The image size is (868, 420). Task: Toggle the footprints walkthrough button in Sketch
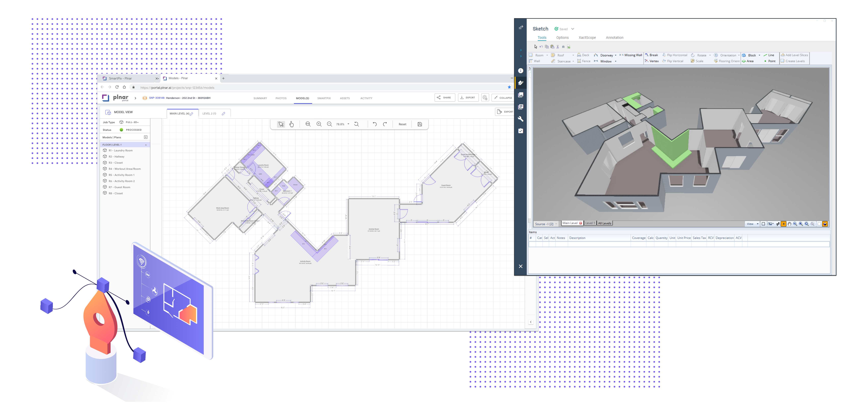[x=778, y=224]
